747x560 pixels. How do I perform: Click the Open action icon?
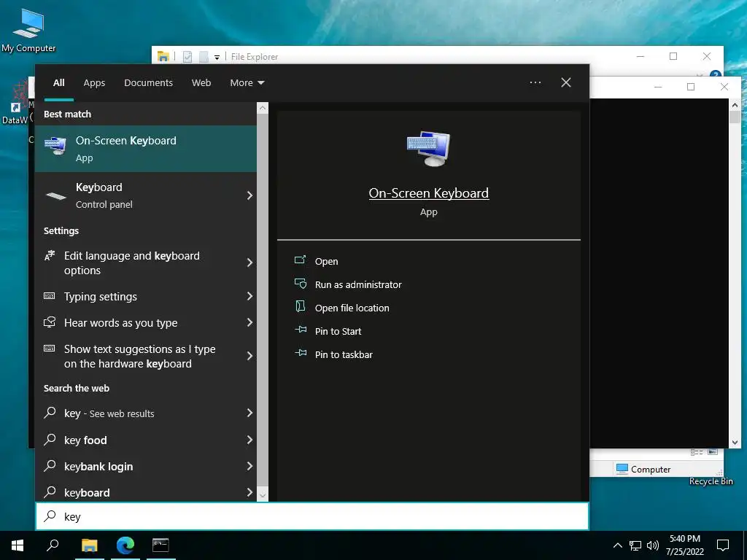tap(300, 260)
